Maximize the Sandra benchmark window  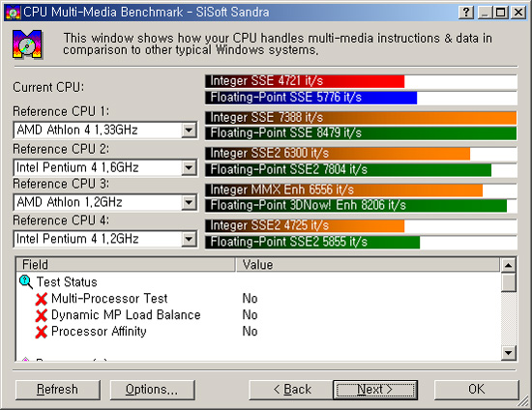[x=501, y=13]
